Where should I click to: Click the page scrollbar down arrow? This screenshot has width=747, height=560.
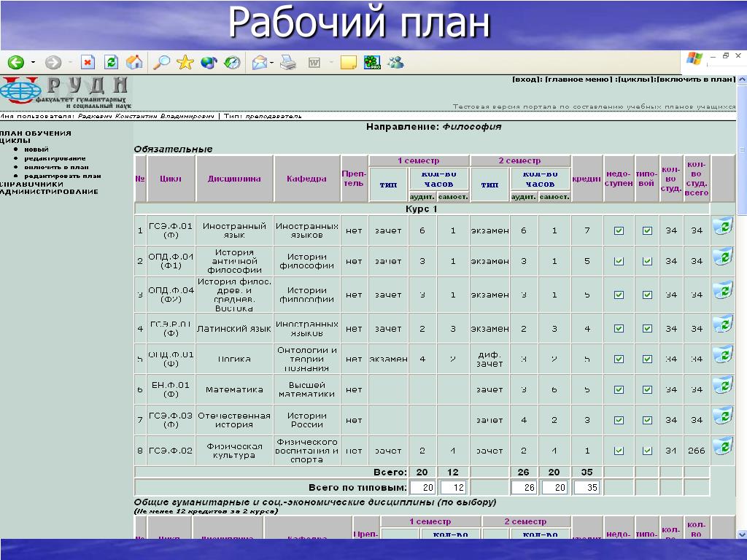click(x=742, y=534)
